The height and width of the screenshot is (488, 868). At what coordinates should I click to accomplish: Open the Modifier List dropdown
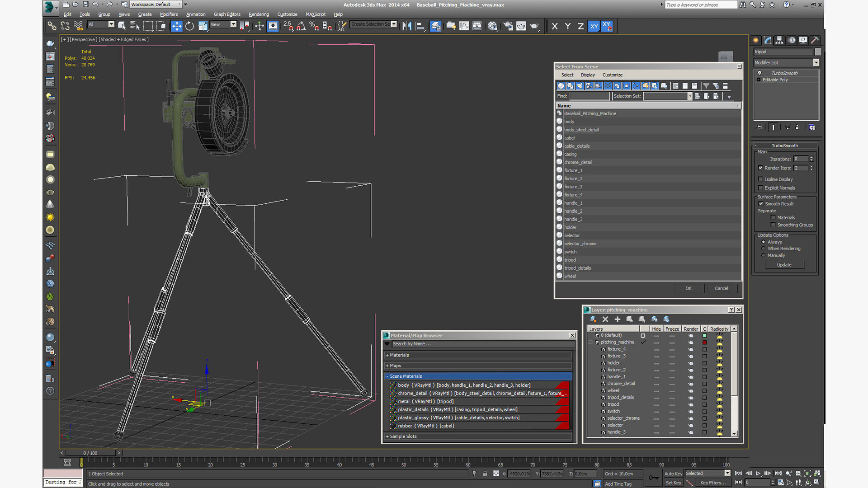816,63
